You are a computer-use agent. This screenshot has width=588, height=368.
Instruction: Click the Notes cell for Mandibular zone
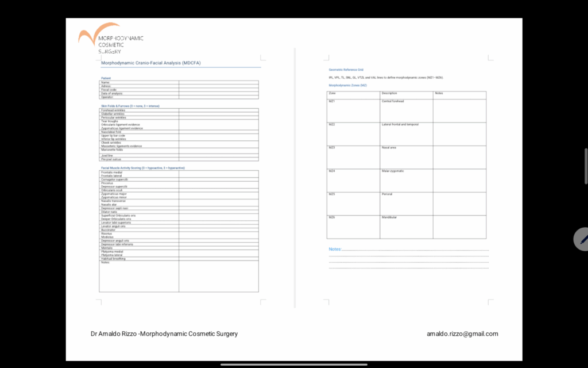(459, 227)
